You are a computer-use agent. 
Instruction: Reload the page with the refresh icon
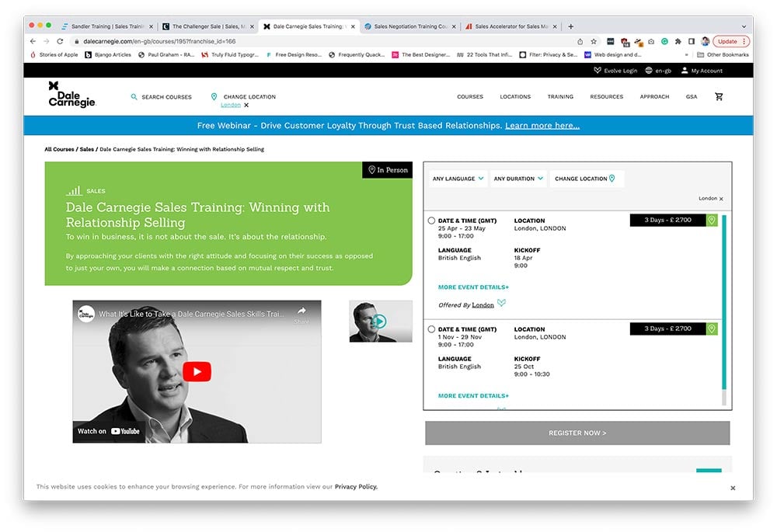60,41
